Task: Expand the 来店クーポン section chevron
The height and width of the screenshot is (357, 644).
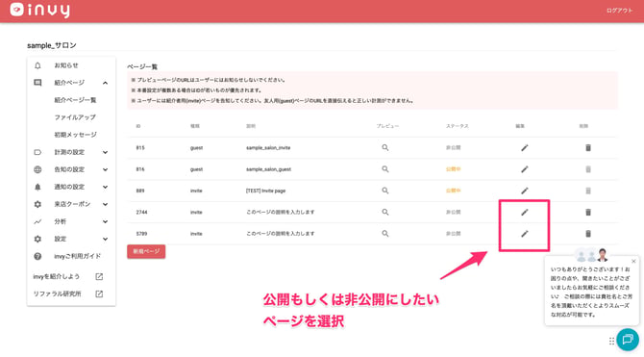Action: pos(105,204)
